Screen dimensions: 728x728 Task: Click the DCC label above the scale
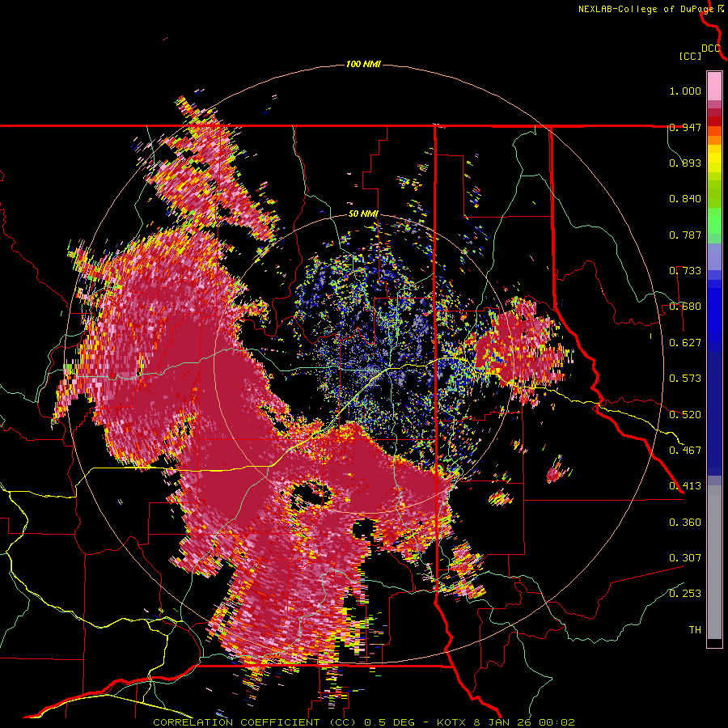coord(711,49)
